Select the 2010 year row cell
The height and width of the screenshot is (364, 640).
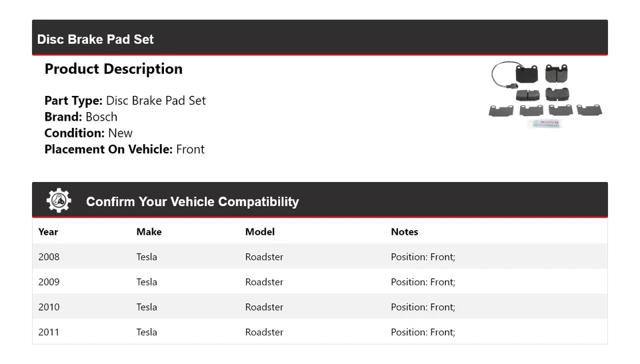(x=49, y=307)
